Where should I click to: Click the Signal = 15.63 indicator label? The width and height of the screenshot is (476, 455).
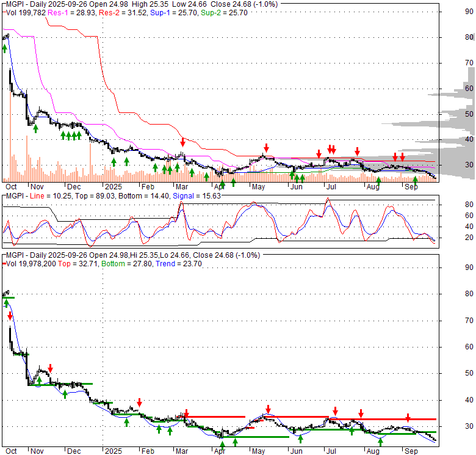point(197,196)
